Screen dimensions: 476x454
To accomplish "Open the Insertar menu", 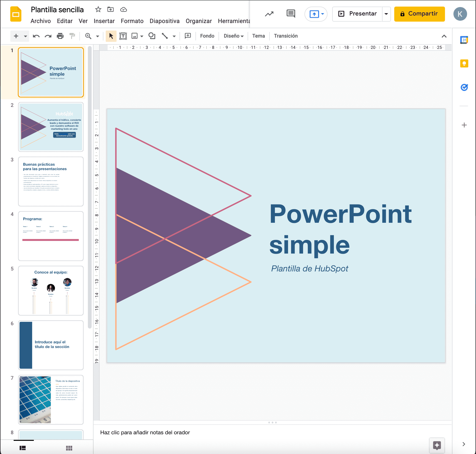I will 104,21.
